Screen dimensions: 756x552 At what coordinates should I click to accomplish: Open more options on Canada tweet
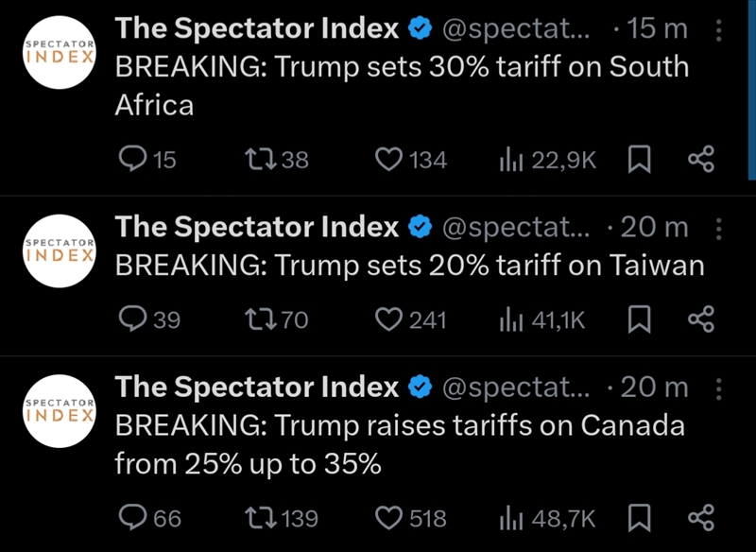(x=719, y=388)
